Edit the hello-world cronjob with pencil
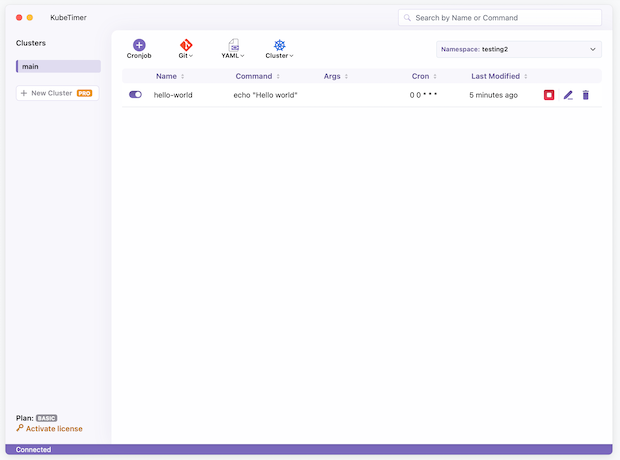Viewport: 620px width, 460px height. pos(568,95)
